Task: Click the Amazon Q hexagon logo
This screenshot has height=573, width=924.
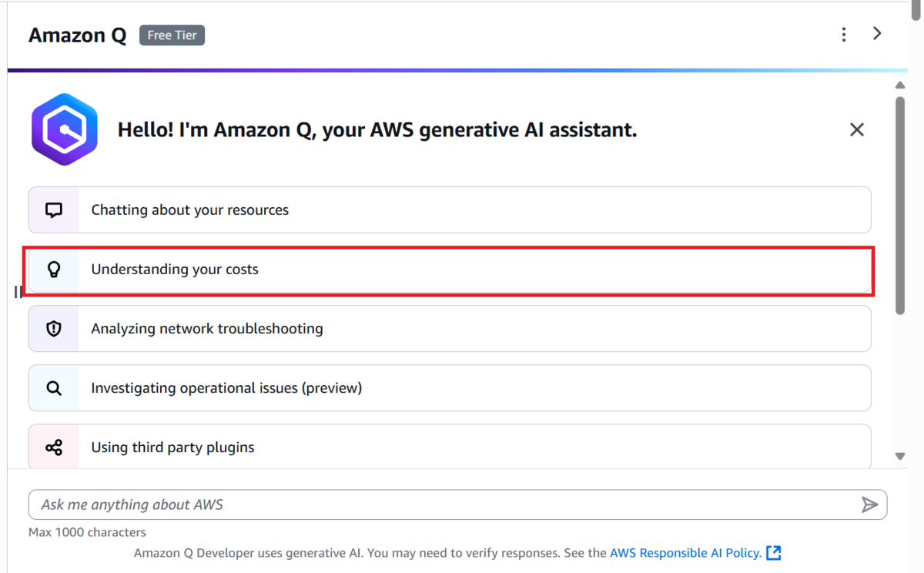Action: [x=65, y=129]
